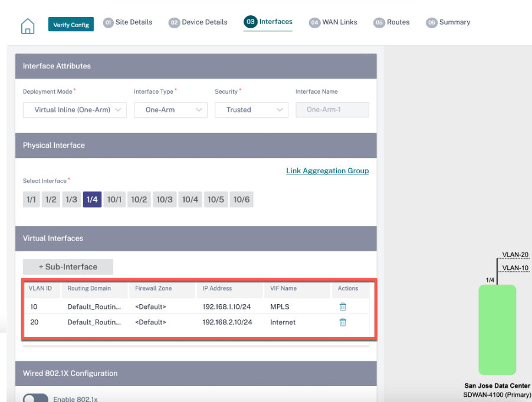Click the Firewall Zone cell in VLAN 20 row
The width and height of the screenshot is (532, 402).
[x=150, y=322]
